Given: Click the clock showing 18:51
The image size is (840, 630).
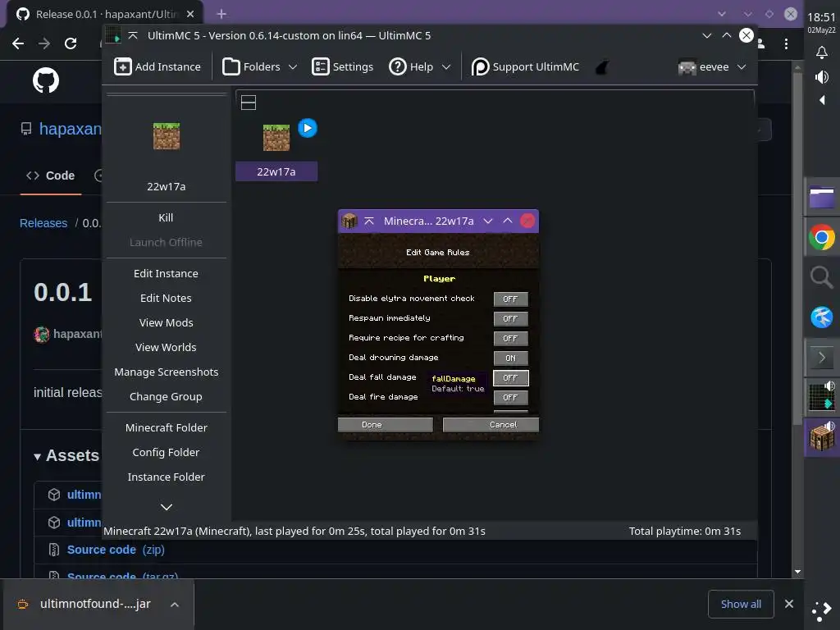Looking at the screenshot, I should pyautogui.click(x=821, y=17).
